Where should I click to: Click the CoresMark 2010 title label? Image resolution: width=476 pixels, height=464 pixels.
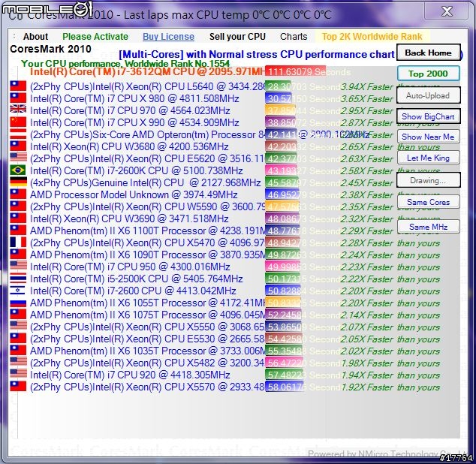pos(51,49)
